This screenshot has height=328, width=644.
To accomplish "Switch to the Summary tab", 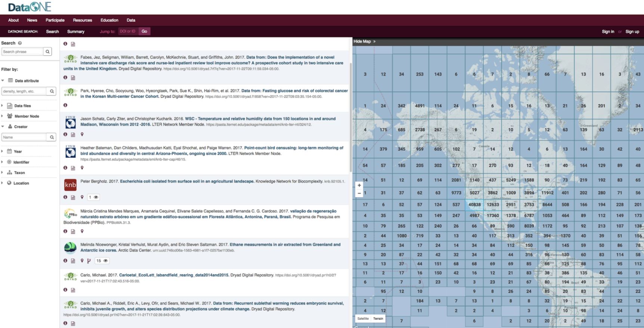I will point(76,31).
